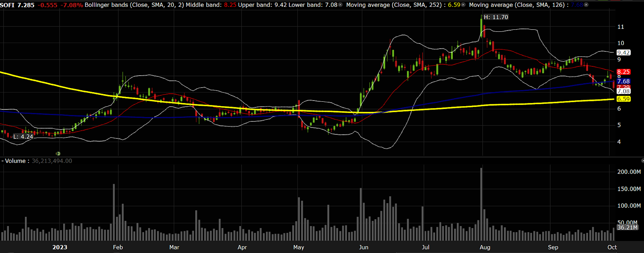This screenshot has height=253, width=644.
Task: Click the 2023 label on the date axis
Action: point(60,247)
